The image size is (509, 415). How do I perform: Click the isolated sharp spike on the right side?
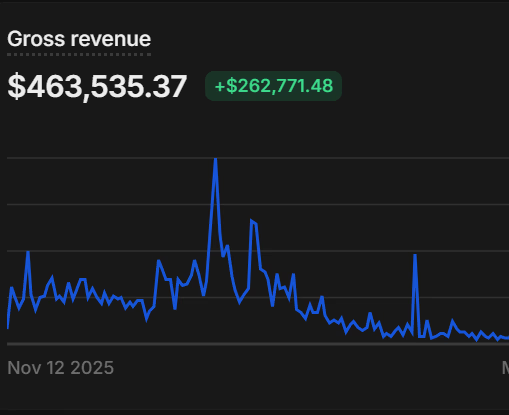pyautogui.click(x=415, y=256)
